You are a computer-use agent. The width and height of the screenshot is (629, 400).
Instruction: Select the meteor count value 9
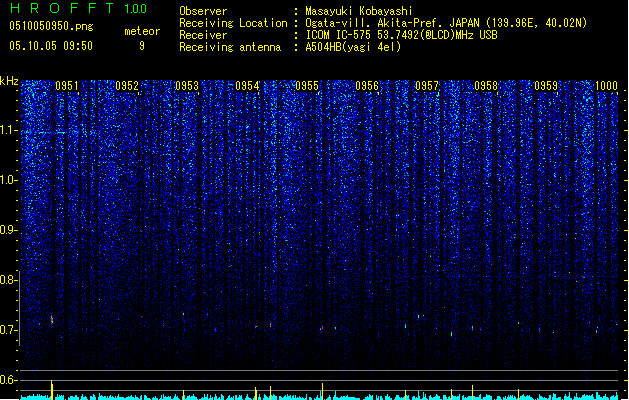pos(142,46)
